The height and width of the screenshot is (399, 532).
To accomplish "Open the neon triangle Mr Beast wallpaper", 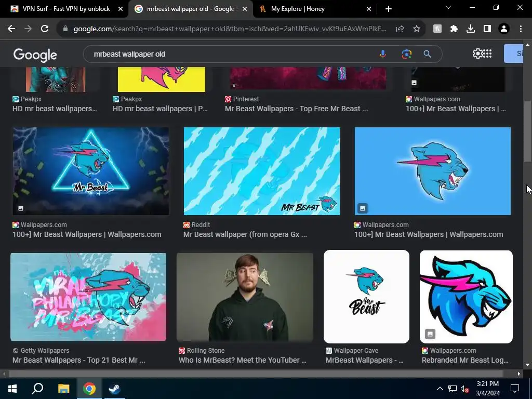I will coord(90,171).
